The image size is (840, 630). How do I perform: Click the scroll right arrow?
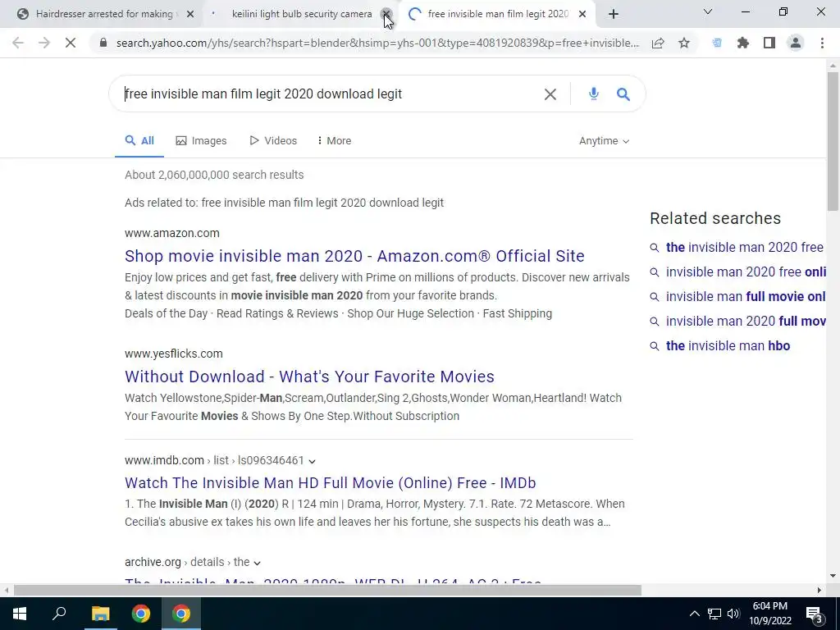tap(819, 591)
